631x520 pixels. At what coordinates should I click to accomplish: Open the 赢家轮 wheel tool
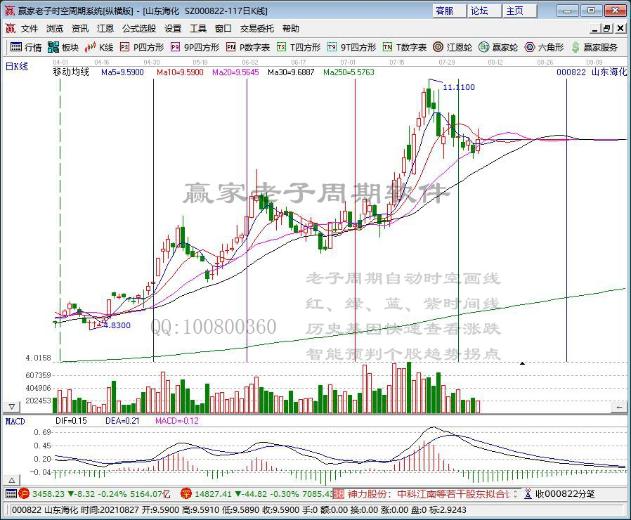coord(498,47)
